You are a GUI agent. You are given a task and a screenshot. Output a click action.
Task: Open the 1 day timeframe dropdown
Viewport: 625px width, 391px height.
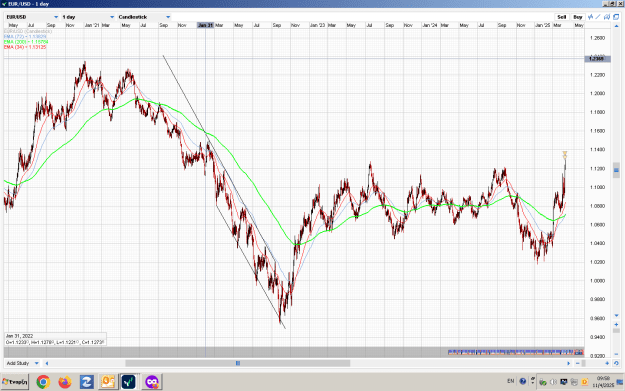(x=88, y=17)
